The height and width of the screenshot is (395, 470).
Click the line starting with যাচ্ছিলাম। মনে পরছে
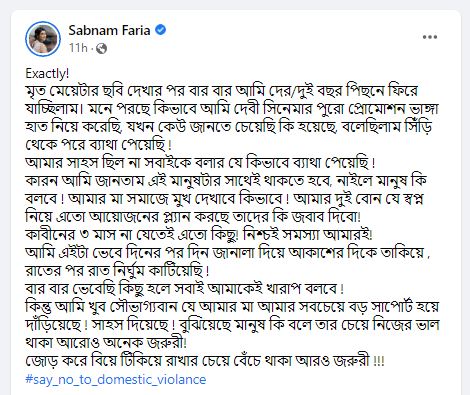(x=232, y=109)
